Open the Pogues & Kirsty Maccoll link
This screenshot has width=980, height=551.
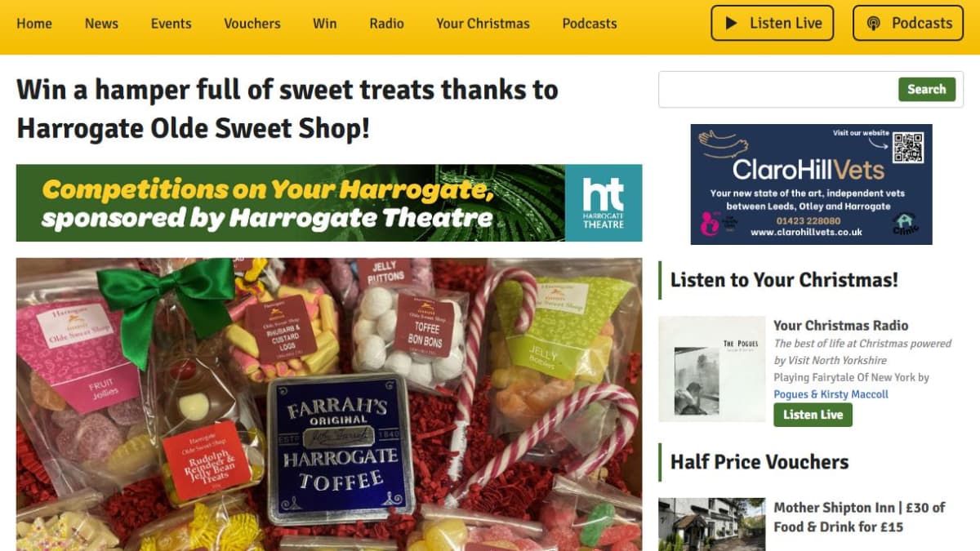(x=831, y=394)
